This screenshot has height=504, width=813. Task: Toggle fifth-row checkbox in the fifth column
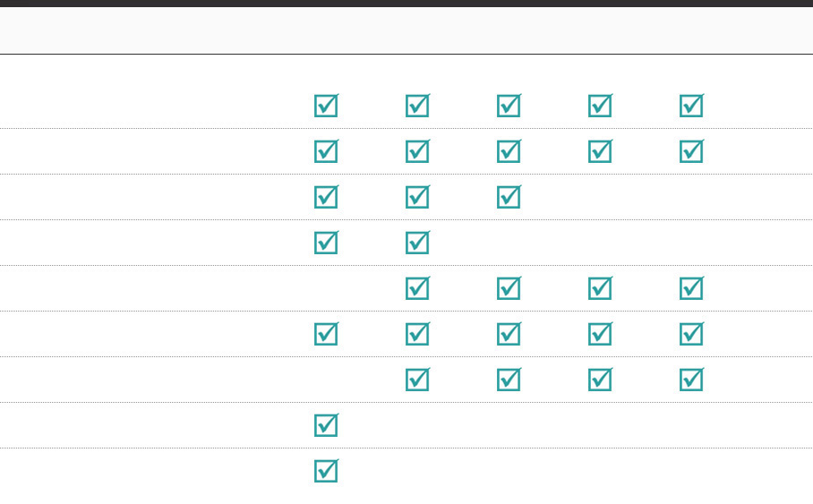point(691,289)
